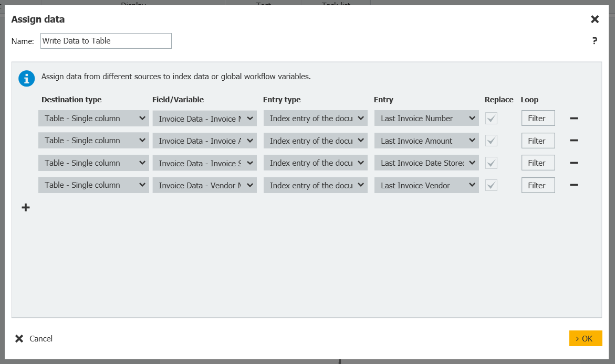Delete the Last Invoice Date Stored row
Image resolution: width=615 pixels, height=364 pixels.
(x=574, y=163)
